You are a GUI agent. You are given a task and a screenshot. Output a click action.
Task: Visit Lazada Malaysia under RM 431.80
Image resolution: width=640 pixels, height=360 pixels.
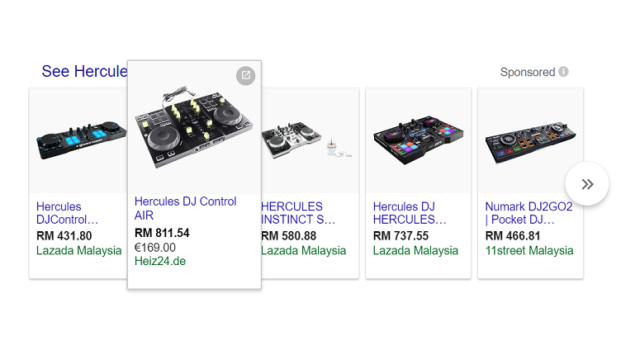(x=79, y=250)
